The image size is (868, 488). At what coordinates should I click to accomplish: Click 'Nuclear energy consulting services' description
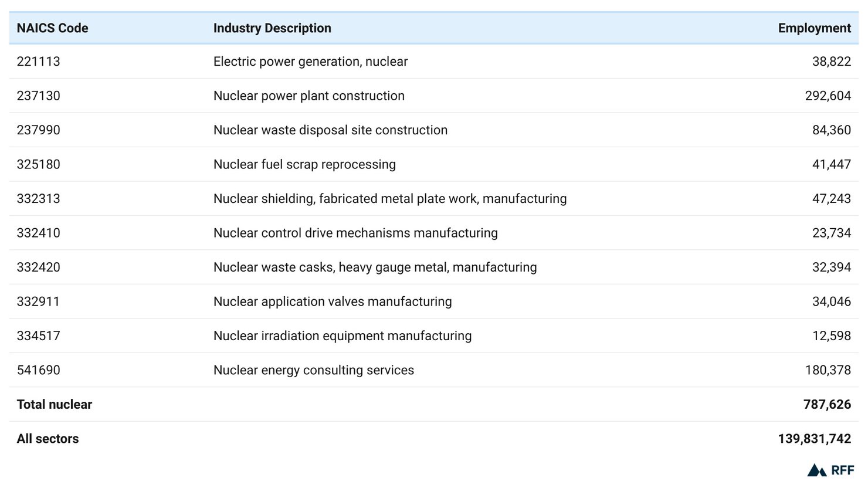pyautogui.click(x=314, y=370)
